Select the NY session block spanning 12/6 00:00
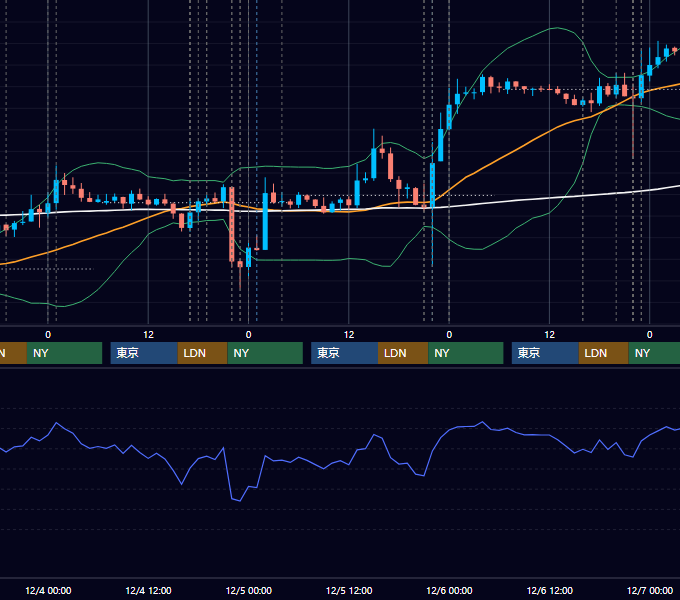 (x=466, y=353)
